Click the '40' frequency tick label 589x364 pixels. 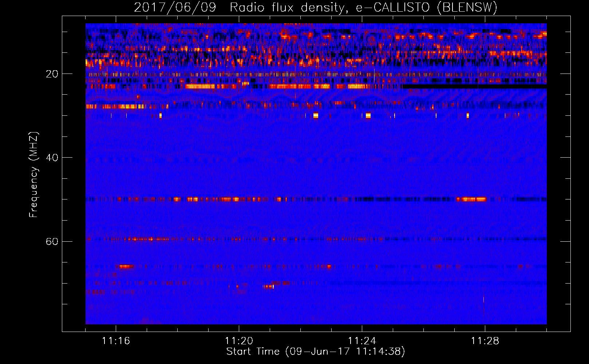52,158
